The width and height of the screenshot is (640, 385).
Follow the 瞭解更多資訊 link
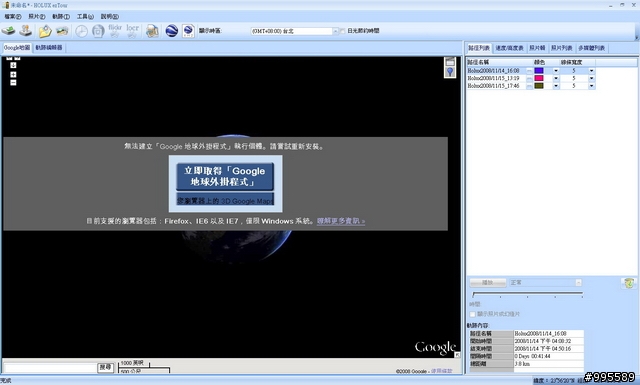click(341, 221)
